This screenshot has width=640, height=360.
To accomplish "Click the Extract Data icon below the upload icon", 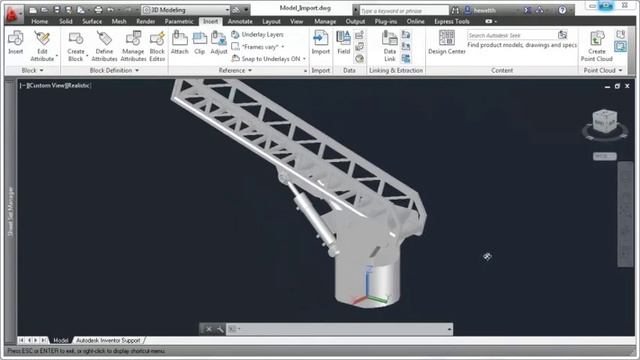I will (406, 58).
